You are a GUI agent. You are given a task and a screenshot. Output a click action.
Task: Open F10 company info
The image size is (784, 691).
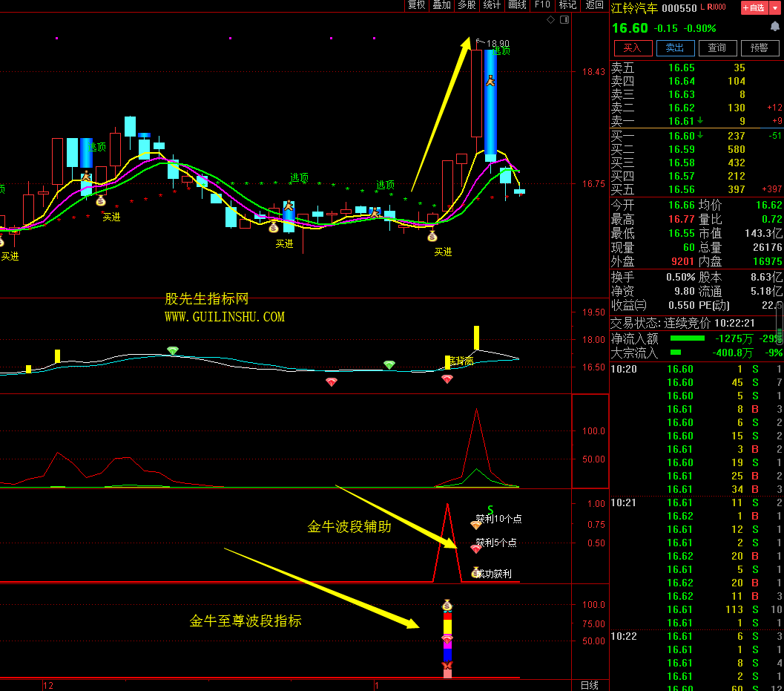click(x=542, y=5)
